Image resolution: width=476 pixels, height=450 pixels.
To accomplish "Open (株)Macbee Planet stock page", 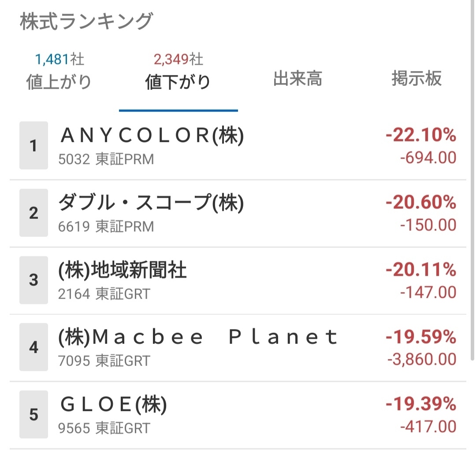I will click(x=198, y=338).
